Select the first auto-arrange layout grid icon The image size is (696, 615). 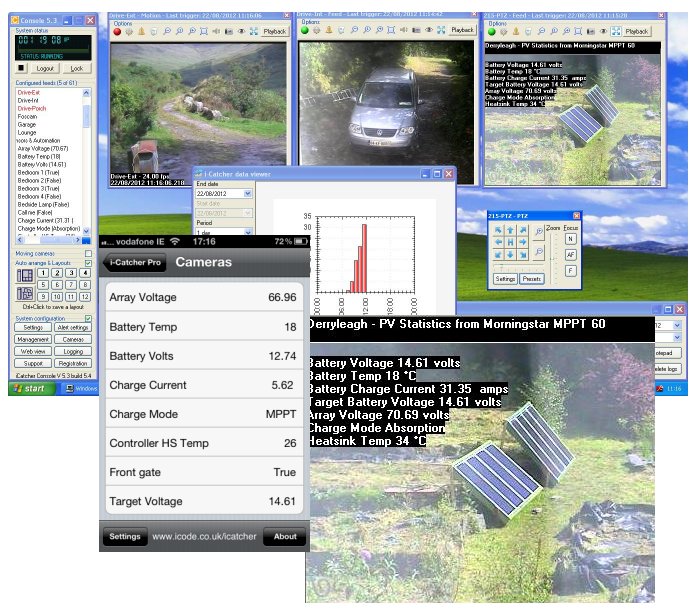point(26,275)
